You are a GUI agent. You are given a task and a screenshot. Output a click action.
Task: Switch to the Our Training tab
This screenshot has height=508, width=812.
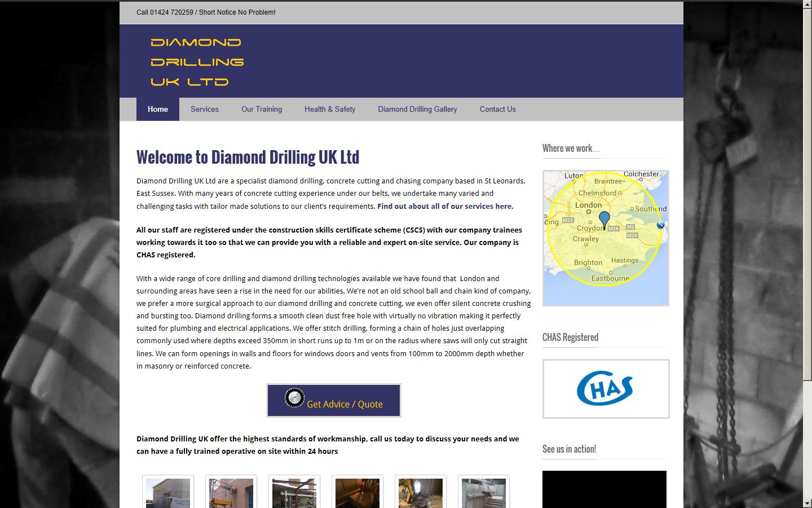(262, 109)
